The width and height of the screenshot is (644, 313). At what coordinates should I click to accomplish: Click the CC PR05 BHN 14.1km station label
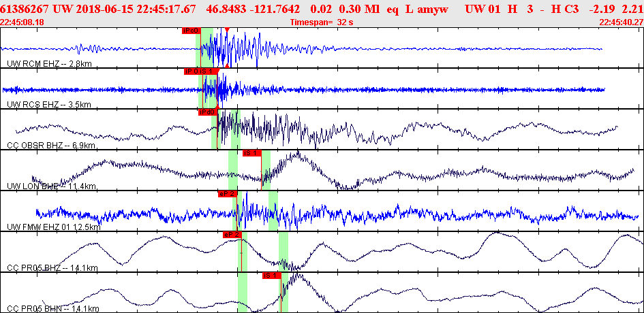pyautogui.click(x=52, y=309)
